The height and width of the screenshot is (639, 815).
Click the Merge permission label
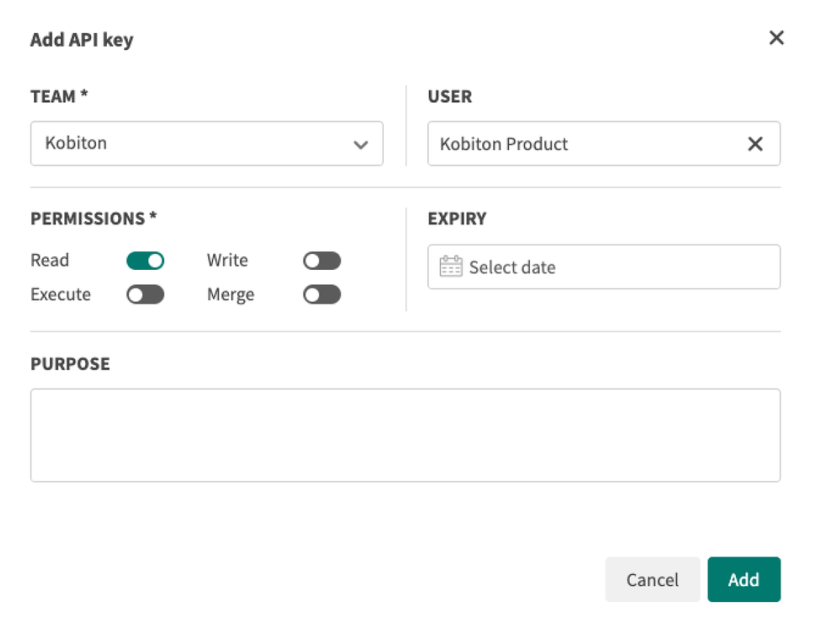[230, 295]
